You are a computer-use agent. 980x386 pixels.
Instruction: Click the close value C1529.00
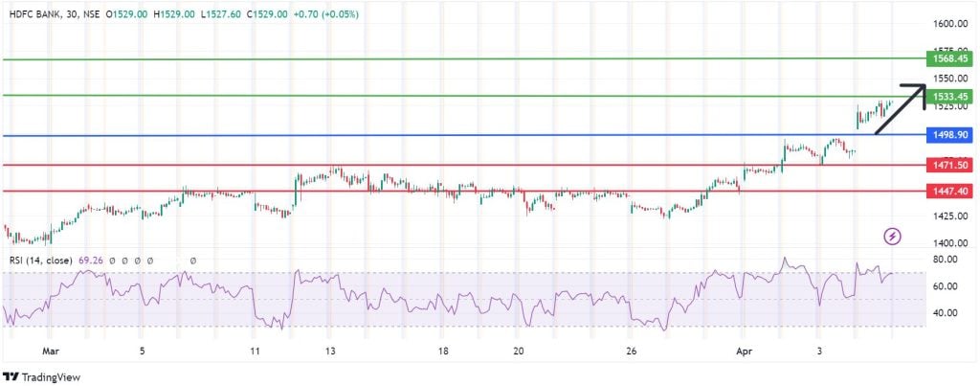pyautogui.click(x=269, y=13)
